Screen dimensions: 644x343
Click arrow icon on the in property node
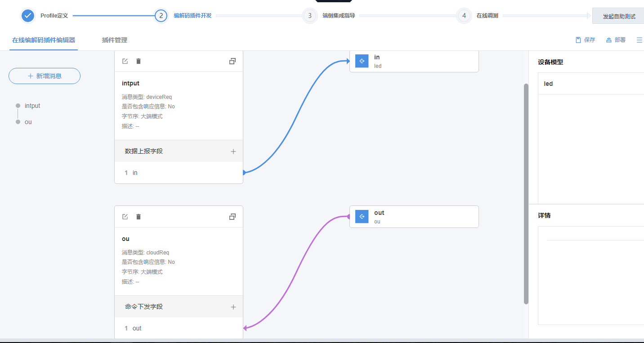(362, 61)
